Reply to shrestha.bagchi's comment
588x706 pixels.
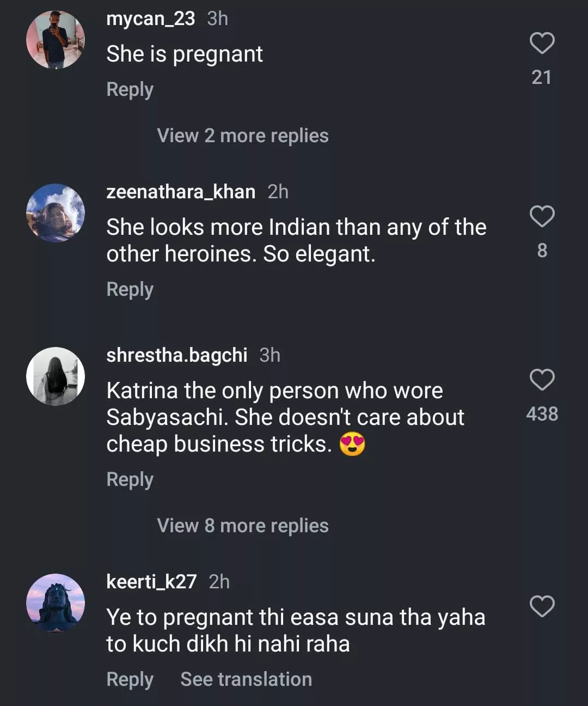[x=130, y=479]
